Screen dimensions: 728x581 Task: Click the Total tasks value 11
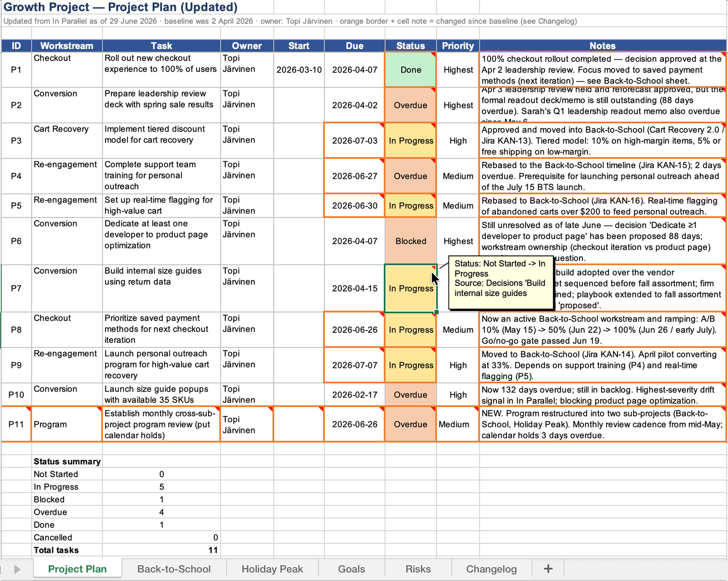[162, 550]
